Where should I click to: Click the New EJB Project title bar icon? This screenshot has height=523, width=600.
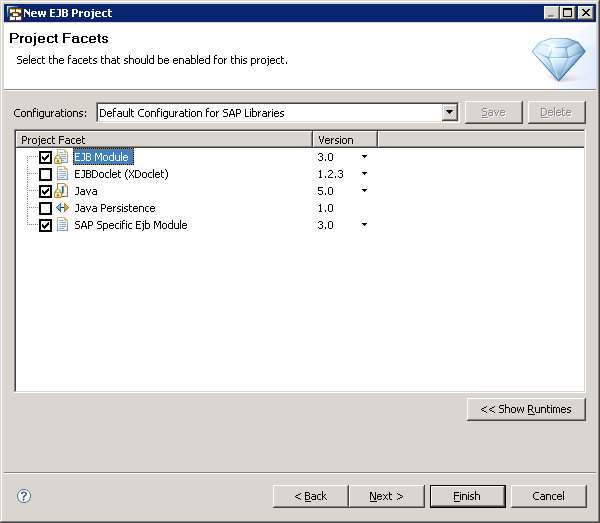coord(14,13)
